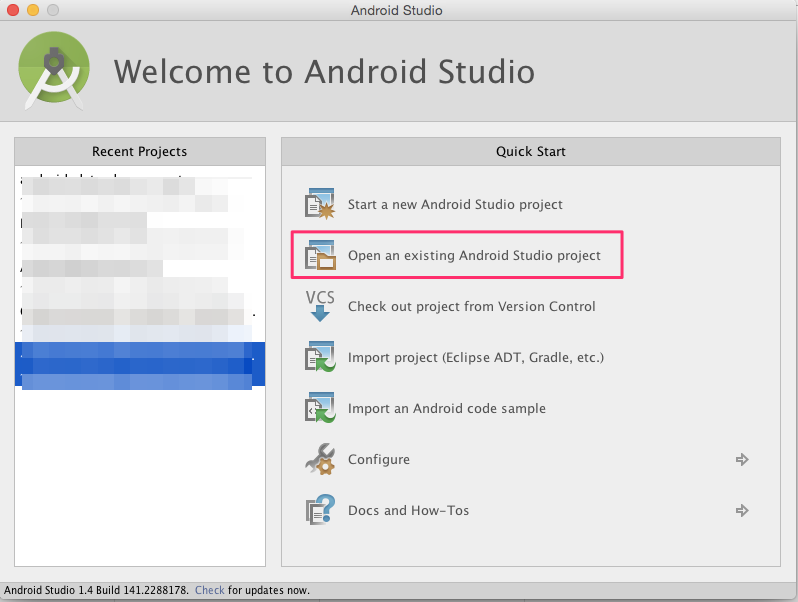Open the Configure menu entry
The image size is (798, 602).
(379, 460)
